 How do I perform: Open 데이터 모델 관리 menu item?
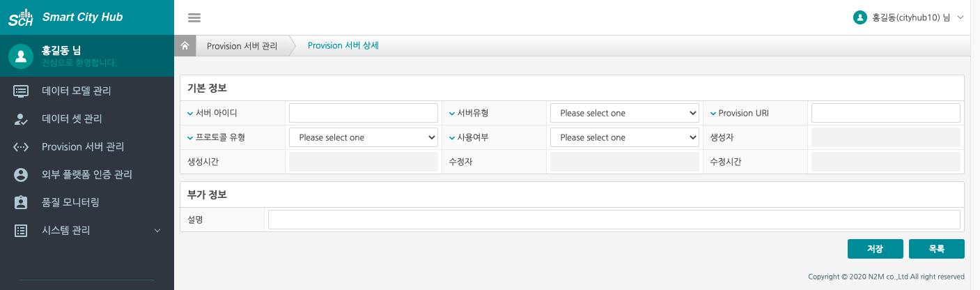(77, 91)
